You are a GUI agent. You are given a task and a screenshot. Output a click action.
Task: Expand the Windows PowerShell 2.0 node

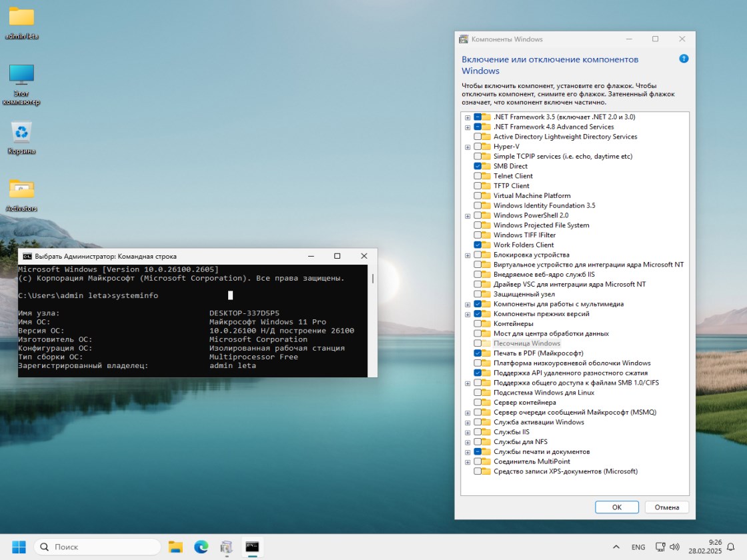pyautogui.click(x=468, y=216)
